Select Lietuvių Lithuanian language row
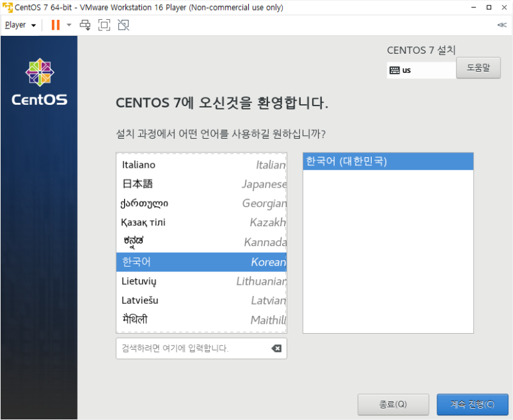 tap(201, 281)
